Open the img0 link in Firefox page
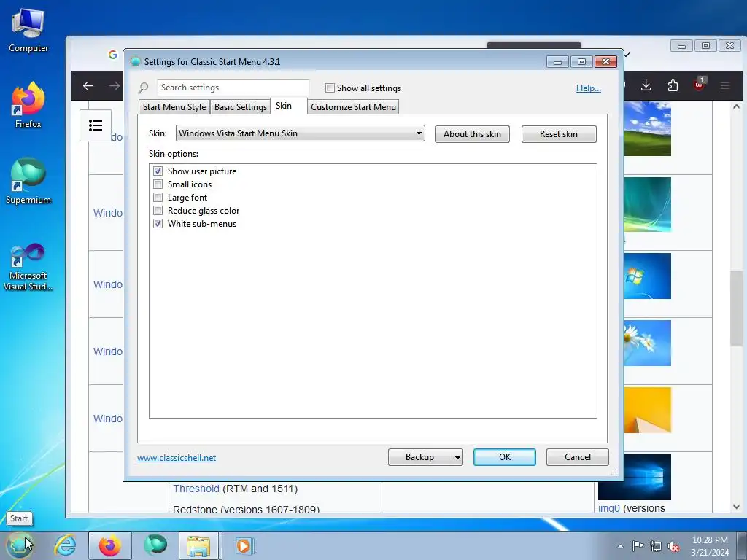 pyautogui.click(x=609, y=508)
